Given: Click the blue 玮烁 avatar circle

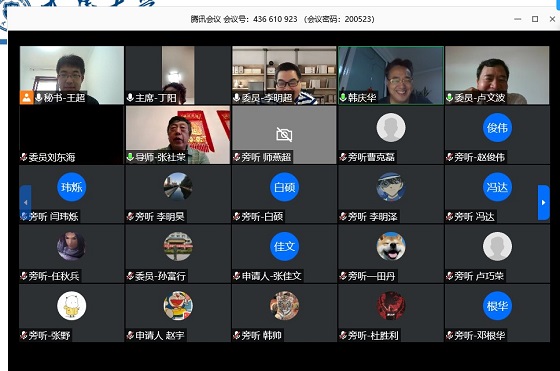Looking at the screenshot, I should 71,187.
